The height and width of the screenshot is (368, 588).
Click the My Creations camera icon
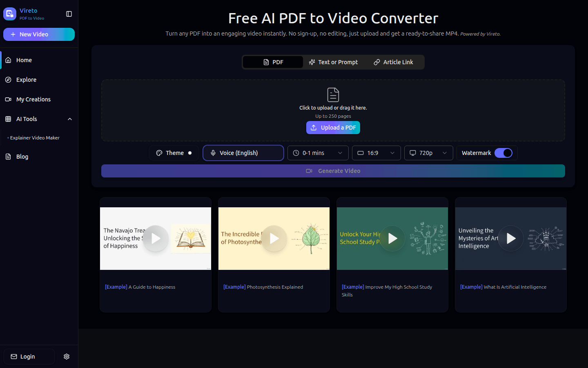click(8, 99)
